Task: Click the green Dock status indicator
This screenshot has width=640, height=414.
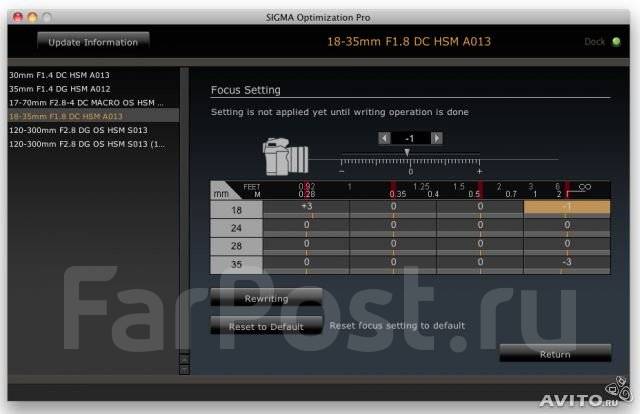Action: (x=617, y=42)
